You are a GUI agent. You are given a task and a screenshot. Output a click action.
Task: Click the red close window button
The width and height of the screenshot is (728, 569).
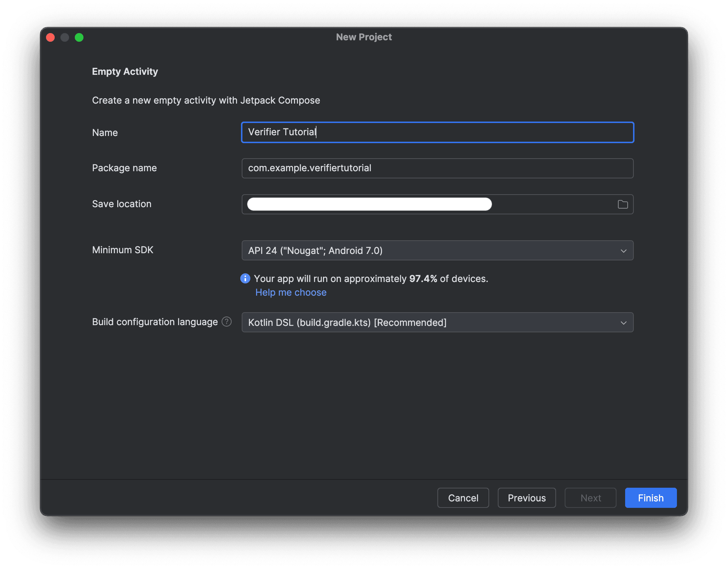(x=50, y=37)
